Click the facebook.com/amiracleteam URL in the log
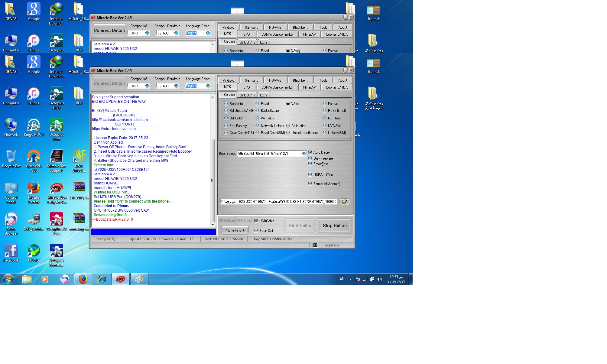This screenshot has width=607, height=364. point(120,120)
